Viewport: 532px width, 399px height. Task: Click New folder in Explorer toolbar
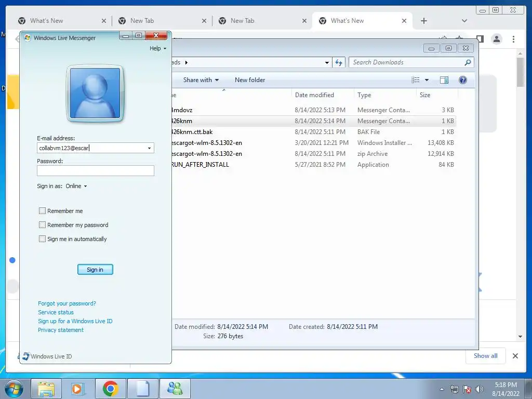[x=250, y=80]
